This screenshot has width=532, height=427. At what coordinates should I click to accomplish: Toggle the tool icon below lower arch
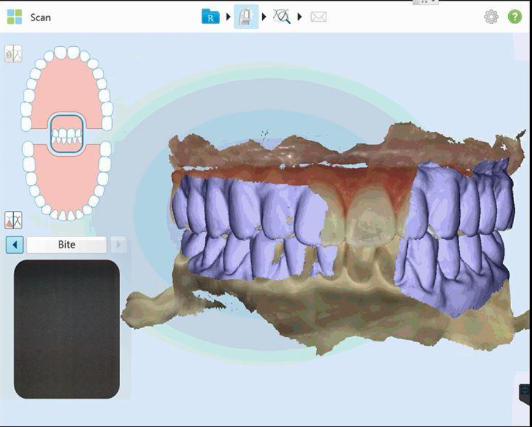[13, 220]
